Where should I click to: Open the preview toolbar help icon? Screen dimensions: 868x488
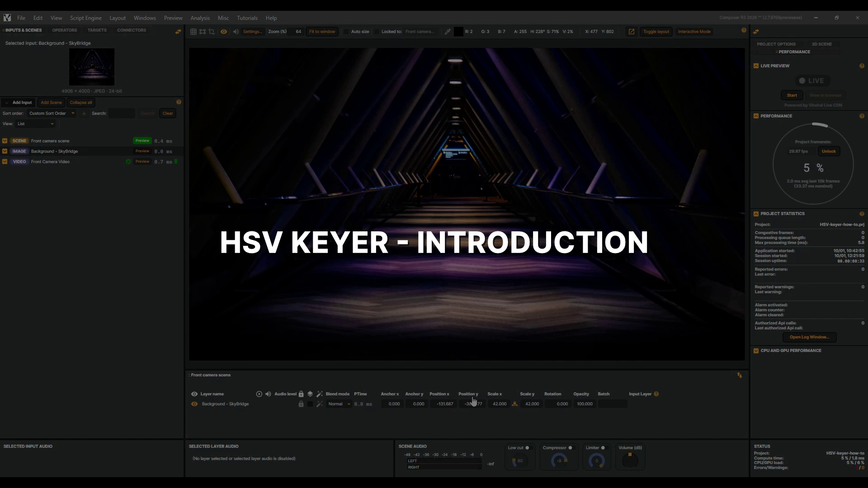pos(744,30)
